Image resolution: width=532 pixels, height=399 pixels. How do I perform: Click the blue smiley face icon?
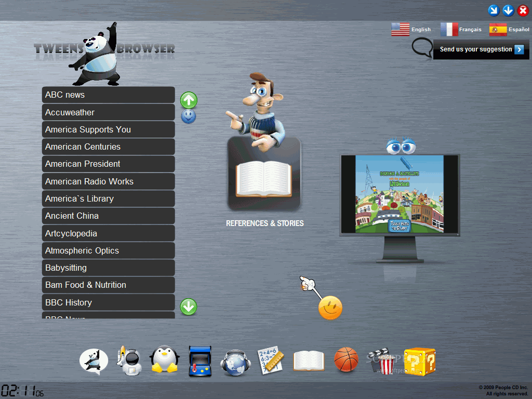point(188,116)
